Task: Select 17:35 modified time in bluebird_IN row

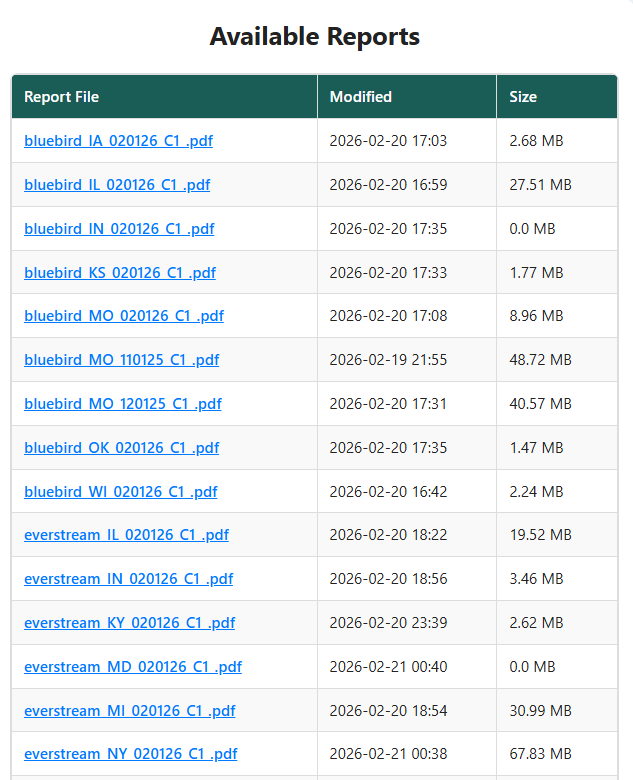Action: click(388, 229)
